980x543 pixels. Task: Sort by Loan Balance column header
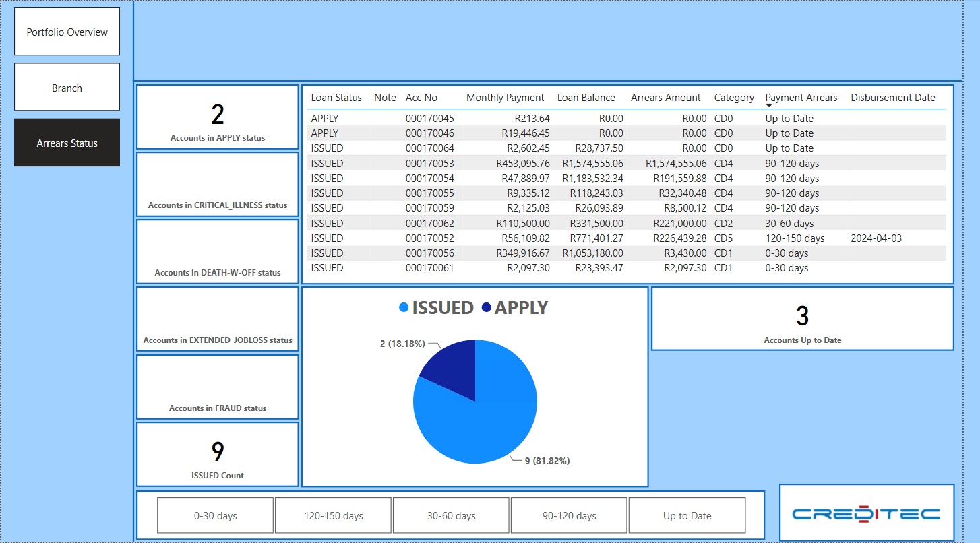coord(586,98)
